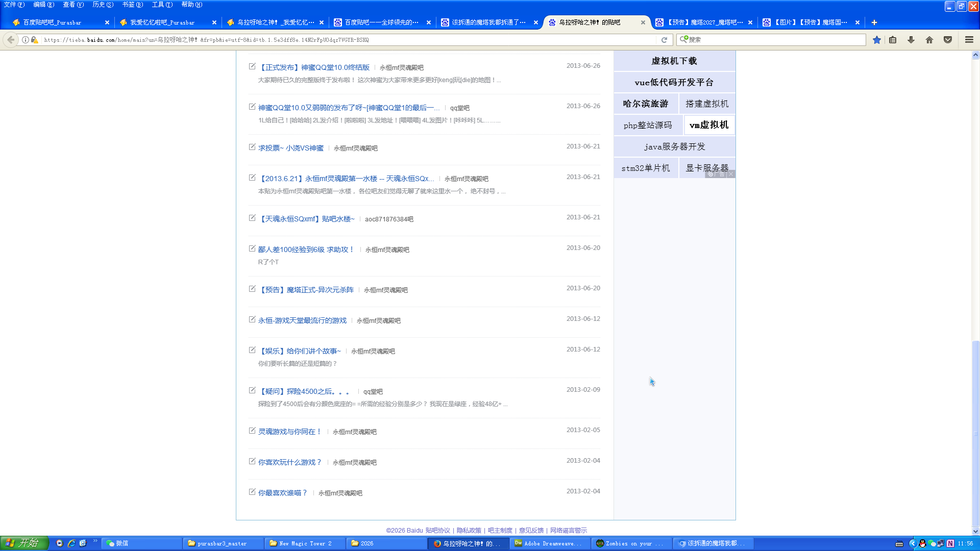This screenshot has height=551, width=980.
Task: Open 微信 from the taskbar
Action: click(141, 543)
